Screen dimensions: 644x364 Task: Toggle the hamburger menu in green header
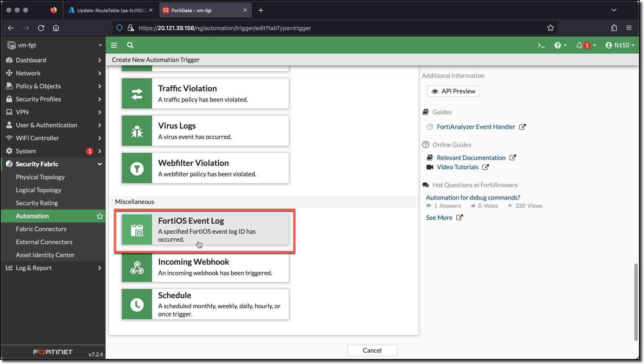(114, 45)
